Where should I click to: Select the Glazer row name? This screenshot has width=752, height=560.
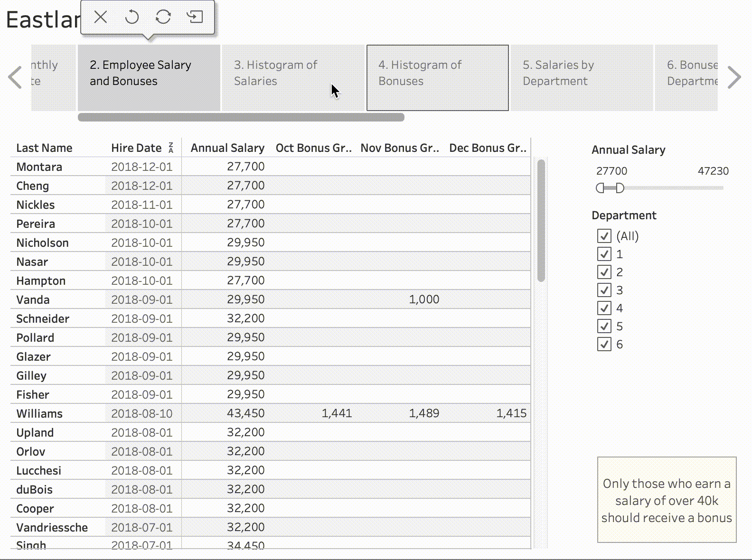click(x=33, y=357)
